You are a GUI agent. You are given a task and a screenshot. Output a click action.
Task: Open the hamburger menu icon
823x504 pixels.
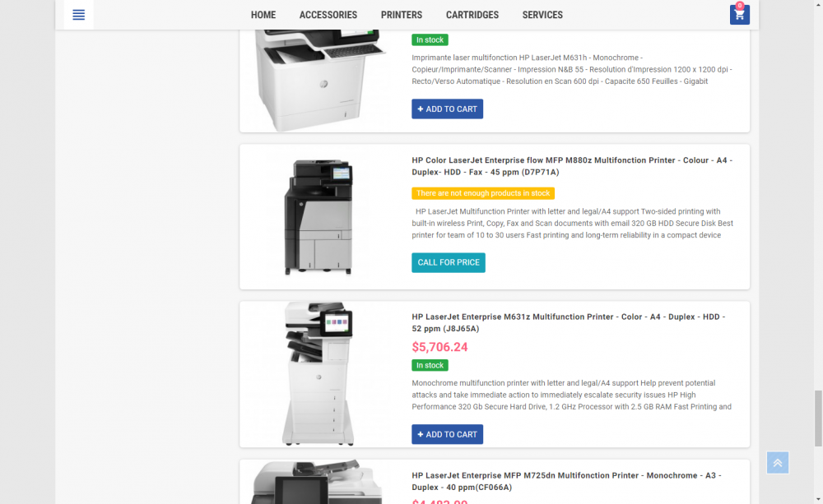(78, 15)
